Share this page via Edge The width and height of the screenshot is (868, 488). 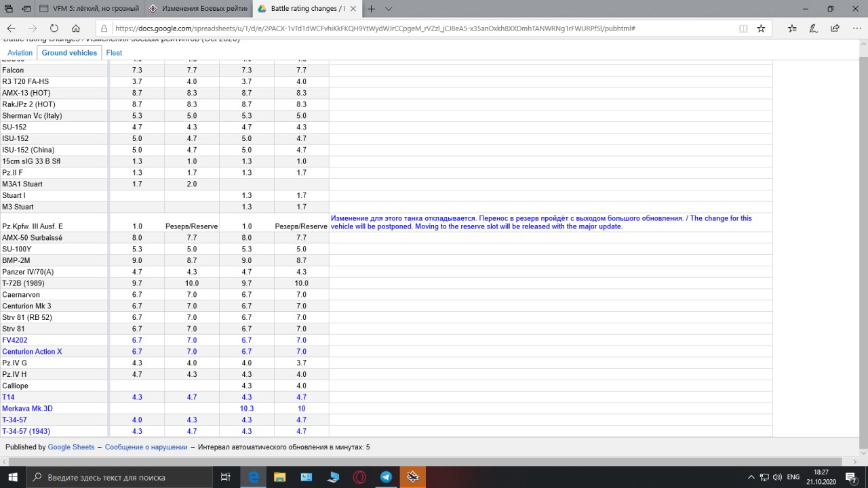[x=835, y=28]
